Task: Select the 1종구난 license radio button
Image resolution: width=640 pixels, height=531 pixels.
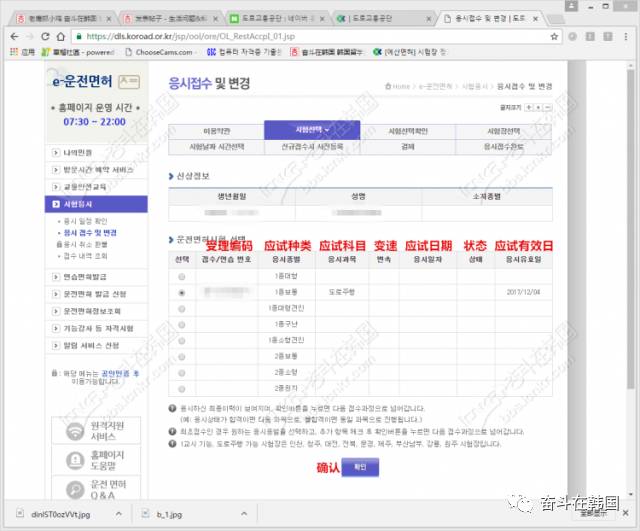Action: (x=182, y=325)
